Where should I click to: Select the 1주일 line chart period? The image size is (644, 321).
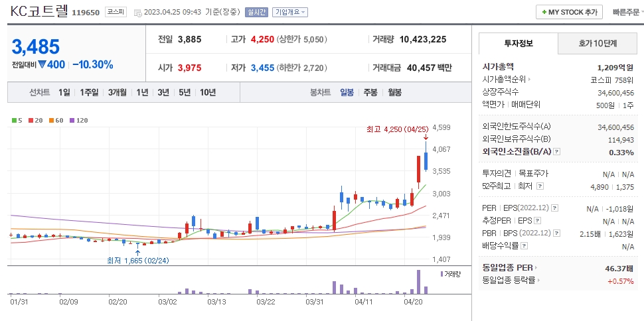point(89,92)
